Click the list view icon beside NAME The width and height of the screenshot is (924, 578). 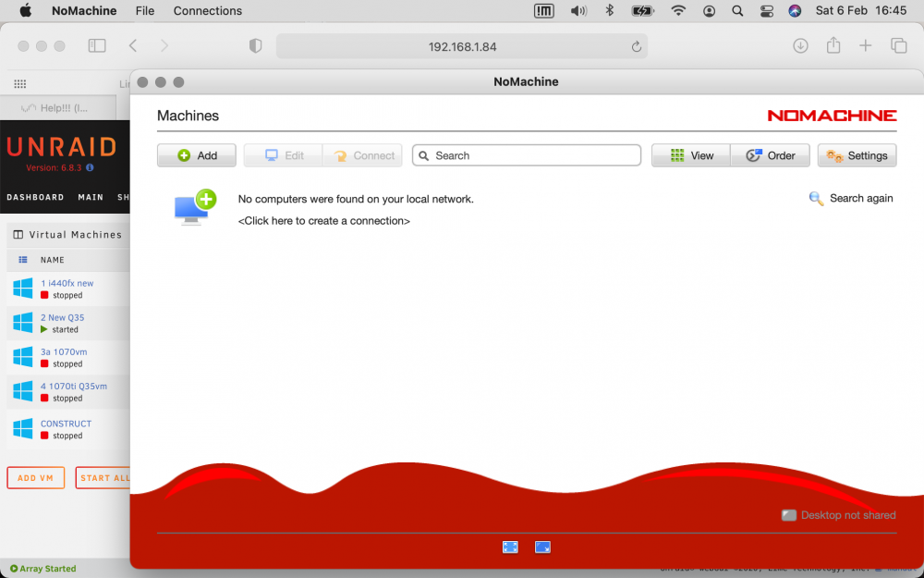[23, 260]
